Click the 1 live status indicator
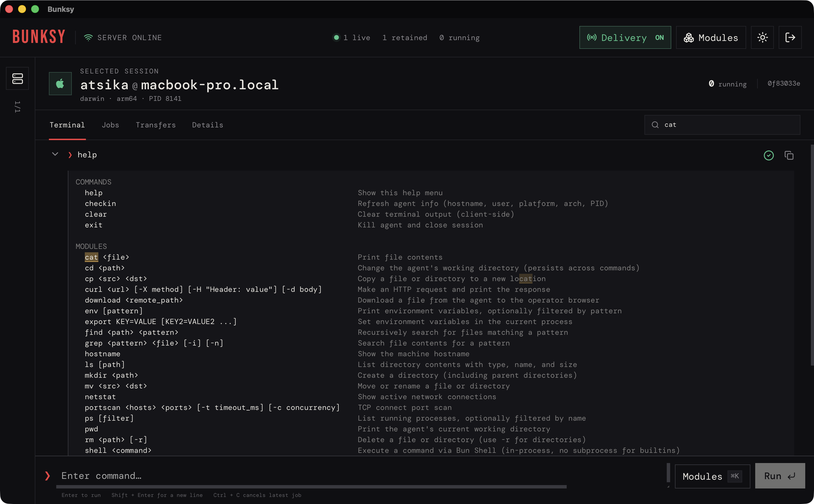Image resolution: width=814 pixels, height=504 pixels. 352,38
